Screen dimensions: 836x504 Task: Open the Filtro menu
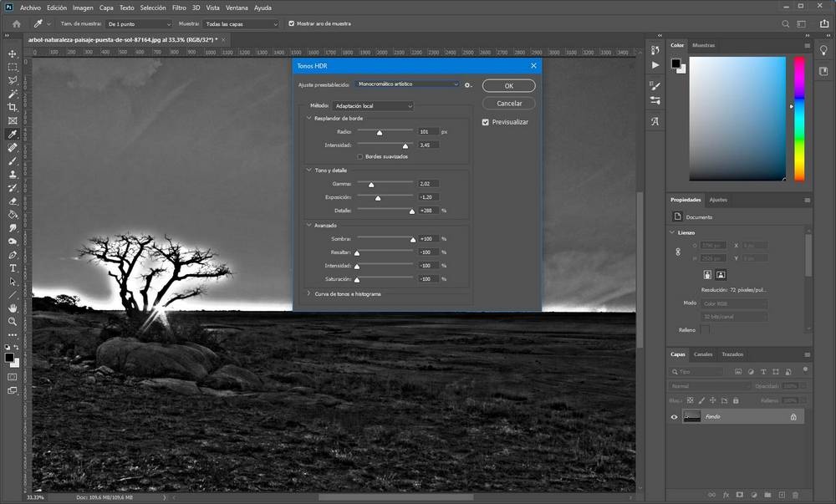(179, 8)
